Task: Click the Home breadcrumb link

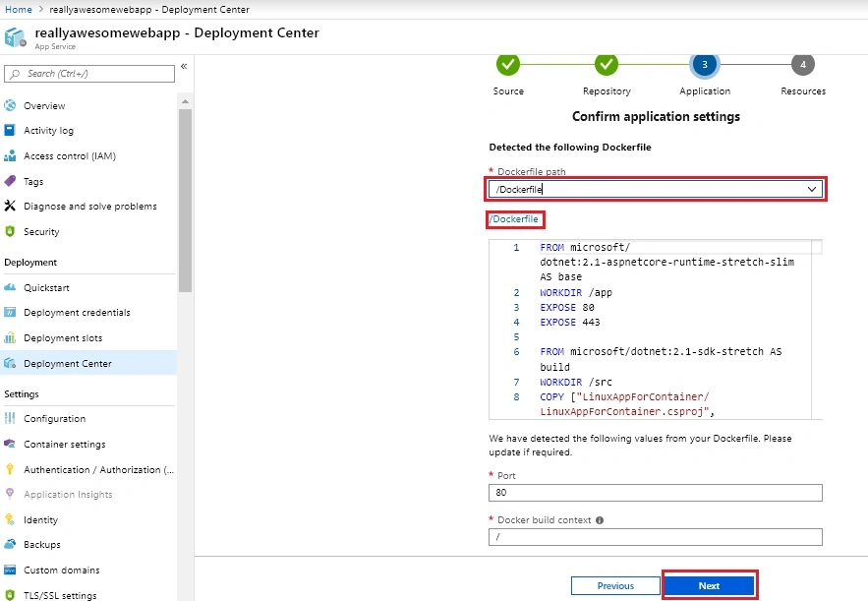Action: pos(19,10)
